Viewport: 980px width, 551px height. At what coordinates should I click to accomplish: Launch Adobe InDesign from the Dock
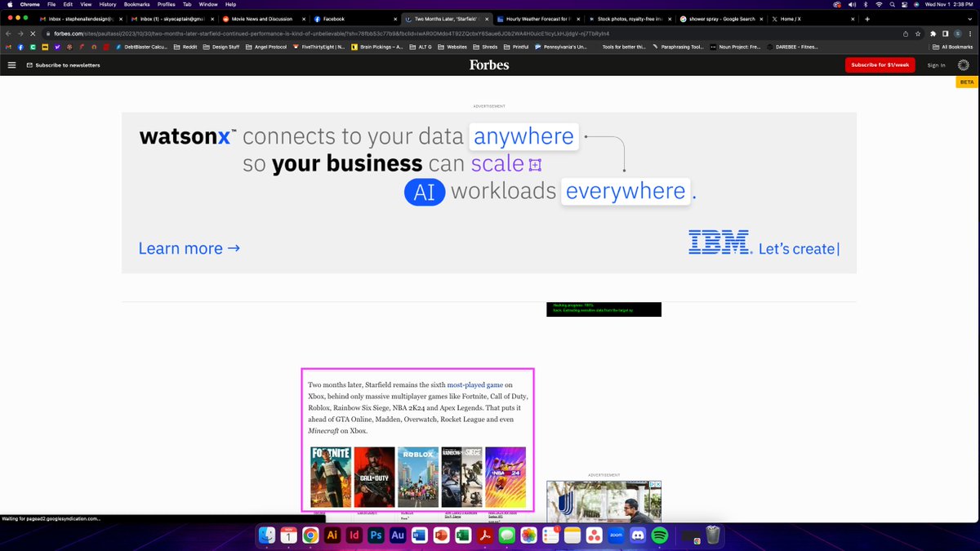tap(354, 536)
